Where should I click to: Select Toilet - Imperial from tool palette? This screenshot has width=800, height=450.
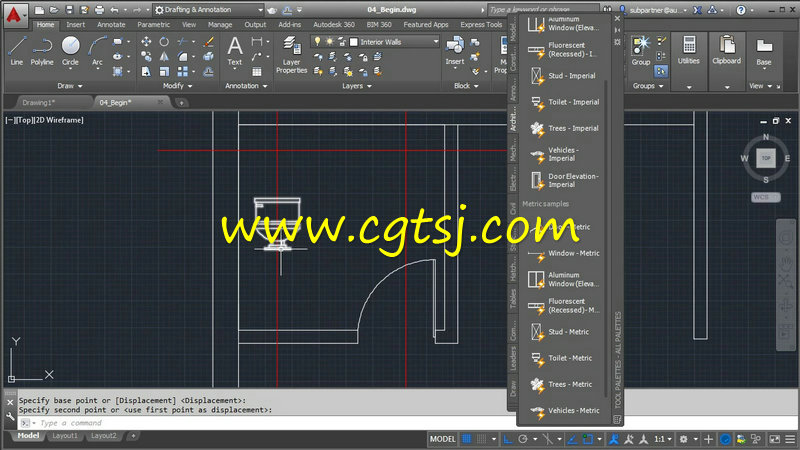coord(563,103)
